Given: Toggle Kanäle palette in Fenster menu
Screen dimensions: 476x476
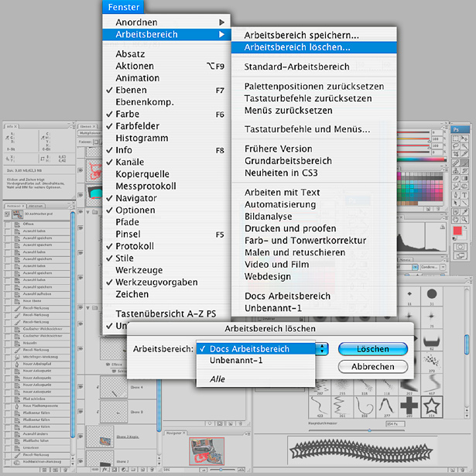Looking at the screenshot, I should coord(165,162).
